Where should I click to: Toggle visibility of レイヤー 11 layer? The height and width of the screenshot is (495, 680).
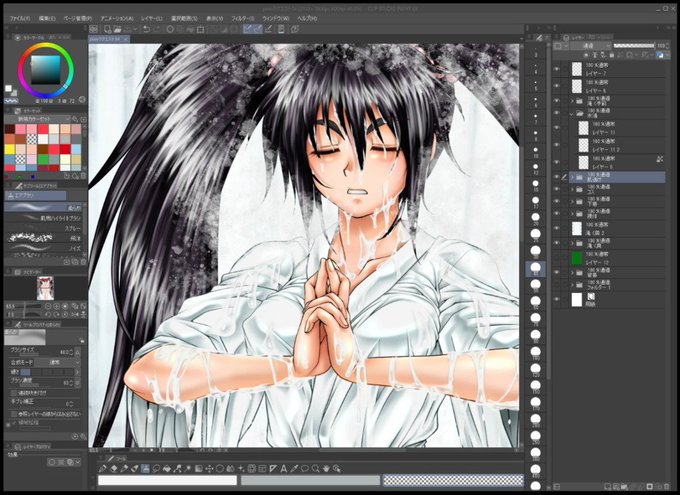557,128
